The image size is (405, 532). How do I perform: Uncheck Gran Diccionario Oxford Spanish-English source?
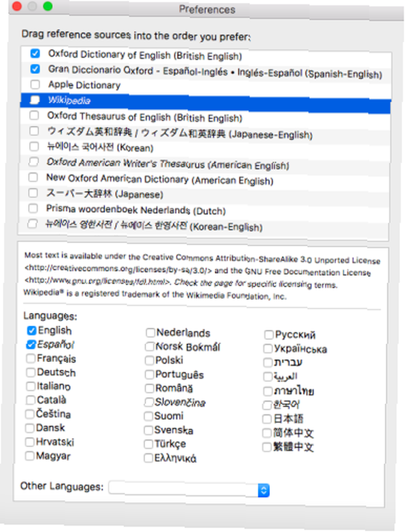(35, 69)
